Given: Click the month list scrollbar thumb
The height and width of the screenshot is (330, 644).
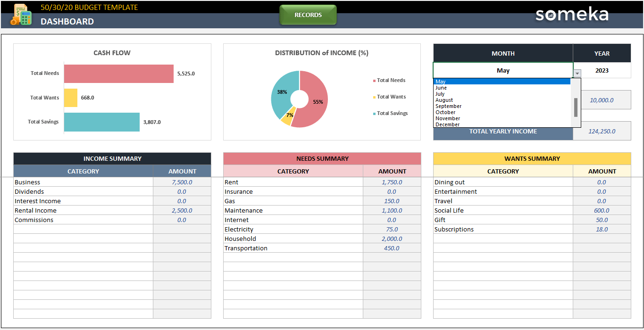Looking at the screenshot, I should tap(576, 107).
